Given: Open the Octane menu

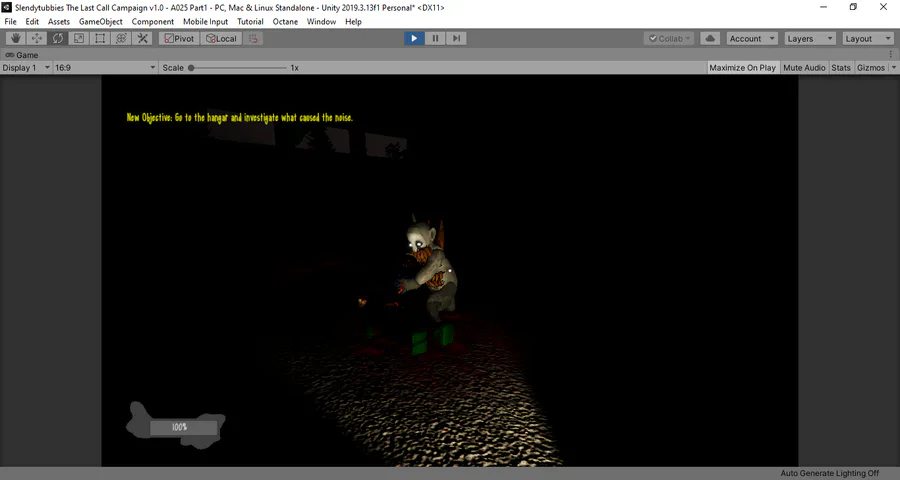Looking at the screenshot, I should pyautogui.click(x=285, y=21).
